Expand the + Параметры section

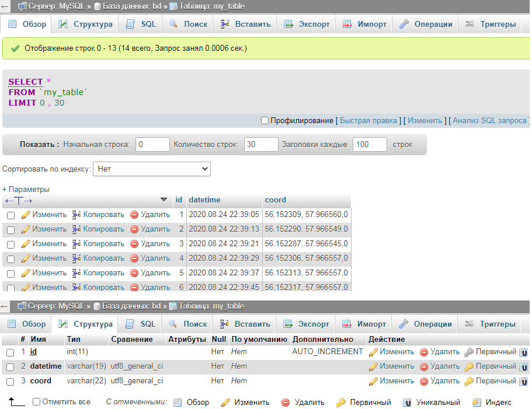26,190
